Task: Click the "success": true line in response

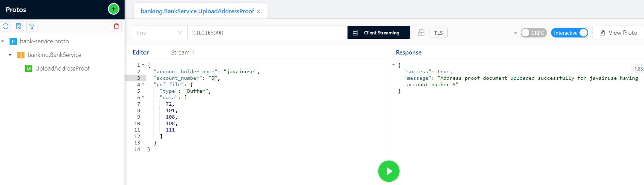Action: click(x=428, y=72)
